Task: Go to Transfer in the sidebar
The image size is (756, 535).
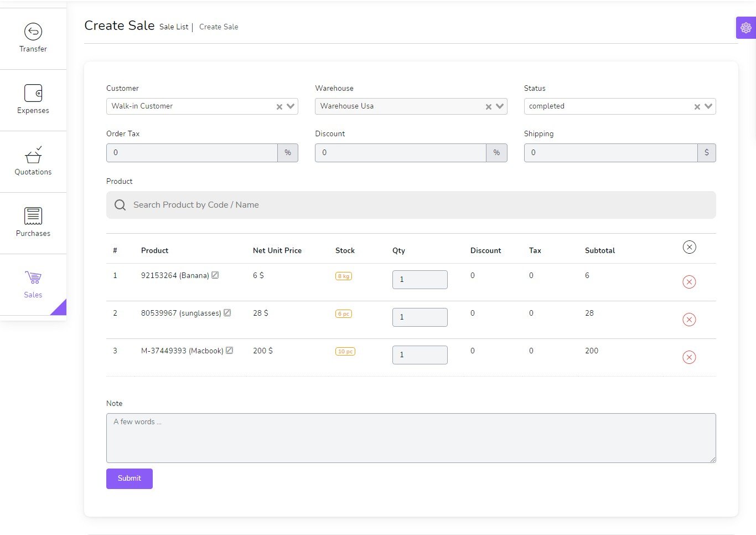Action: point(33,38)
